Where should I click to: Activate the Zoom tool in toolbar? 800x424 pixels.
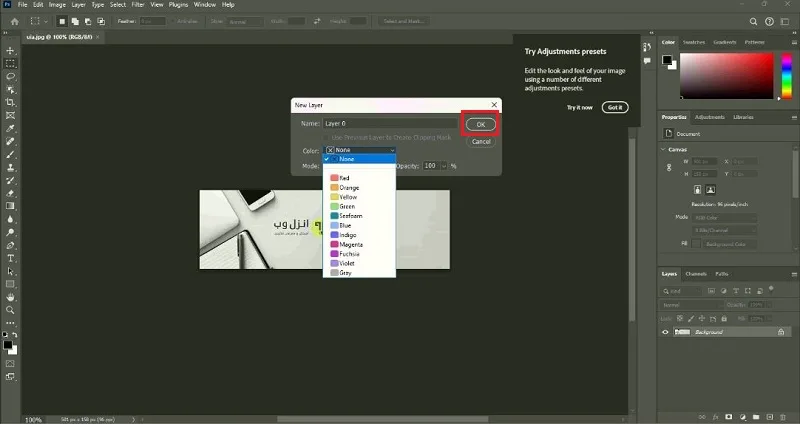pyautogui.click(x=10, y=310)
